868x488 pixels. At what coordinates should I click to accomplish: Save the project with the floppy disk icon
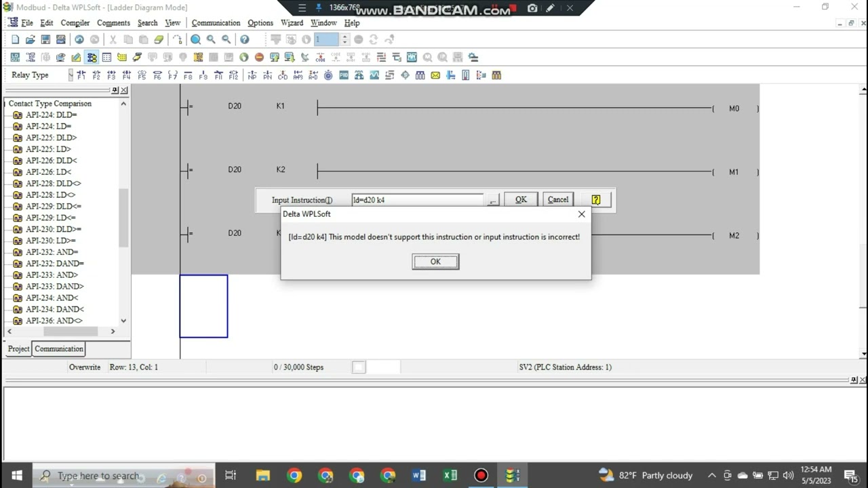point(45,40)
